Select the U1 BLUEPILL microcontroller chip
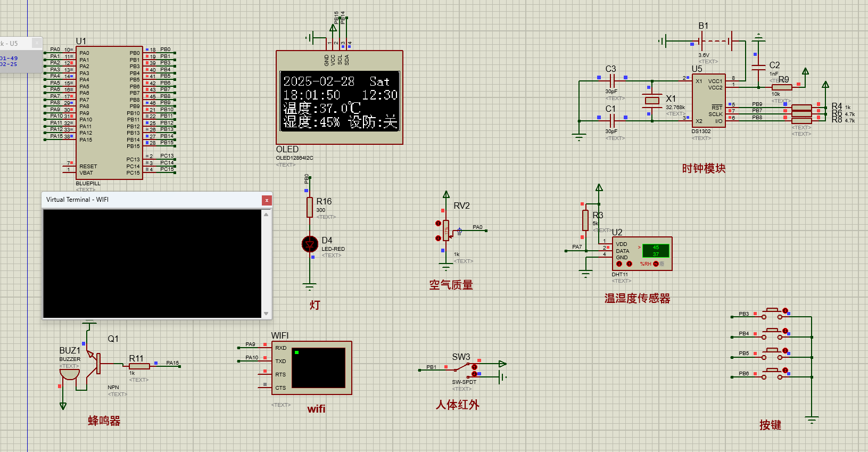This screenshot has width=868, height=452. click(109, 112)
